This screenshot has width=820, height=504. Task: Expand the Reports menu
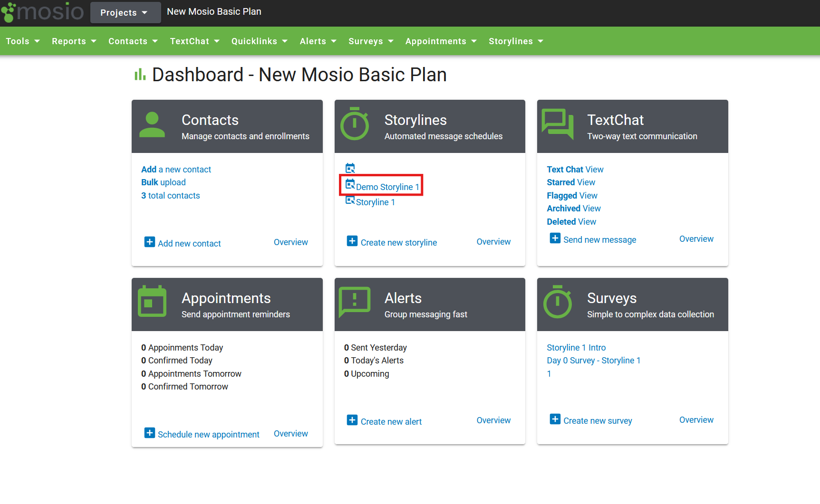(74, 41)
